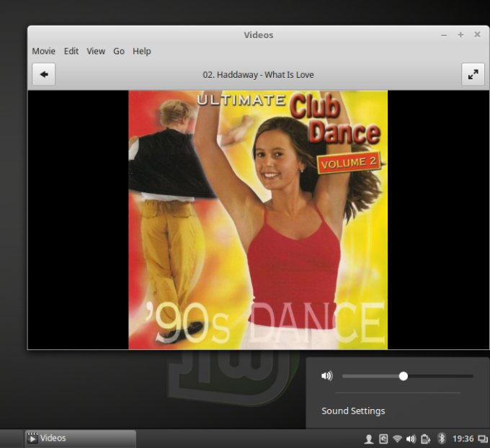
Task: Close the Videos window
Action: click(x=477, y=35)
